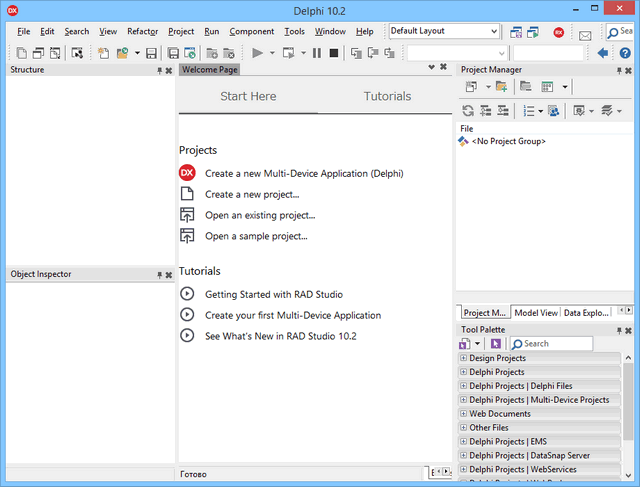Expand the Design Projects category

click(x=463, y=358)
